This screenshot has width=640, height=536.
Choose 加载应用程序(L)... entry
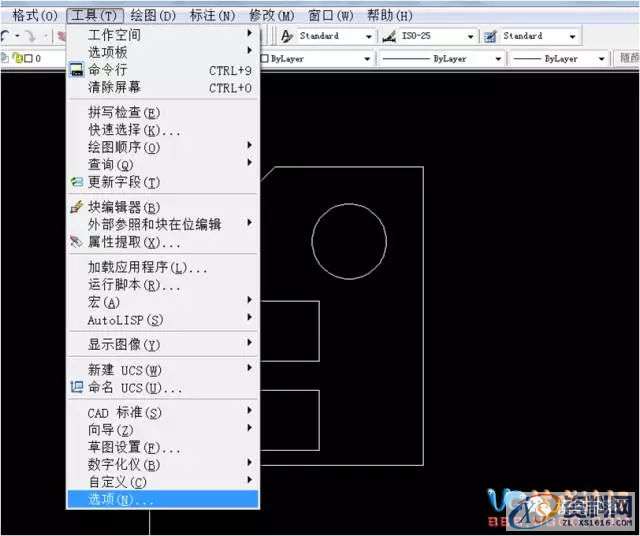(x=162, y=267)
